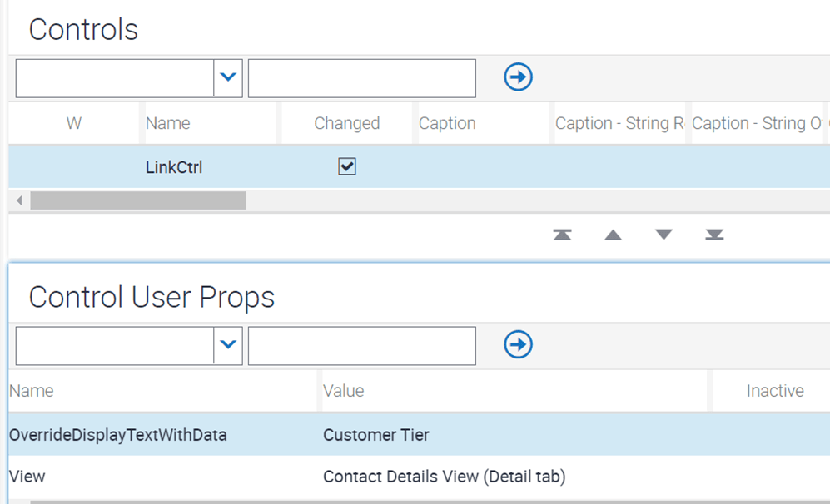
Task: Move LinkCtrl record up one position
Action: (x=613, y=235)
